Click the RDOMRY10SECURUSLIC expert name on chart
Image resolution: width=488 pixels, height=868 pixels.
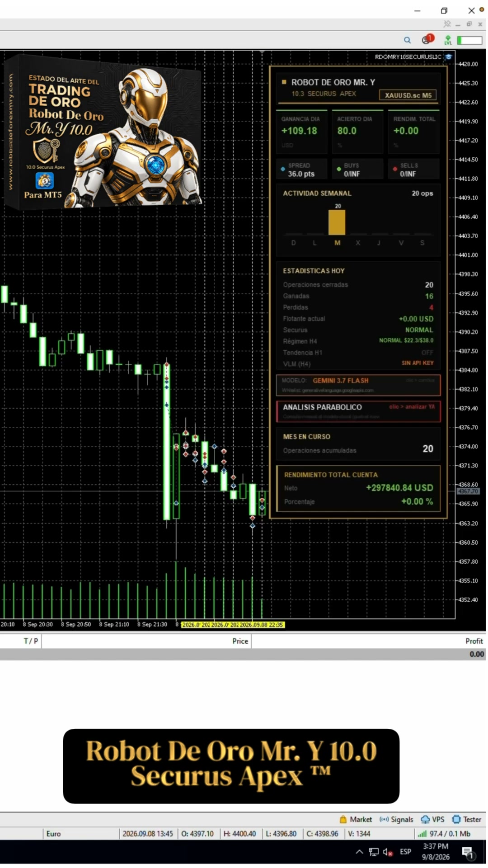coord(408,57)
